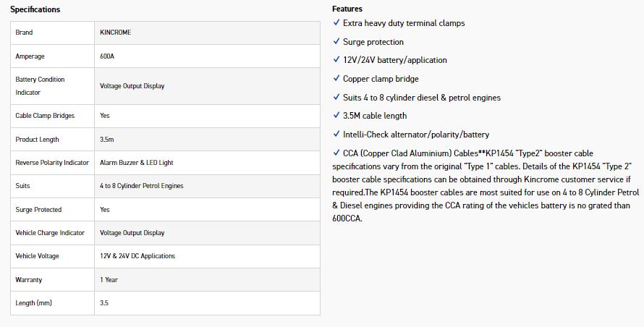Select the 12V & 24V DC Applications value
Image resolution: width=644 pixels, height=327 pixels.
pos(137,256)
